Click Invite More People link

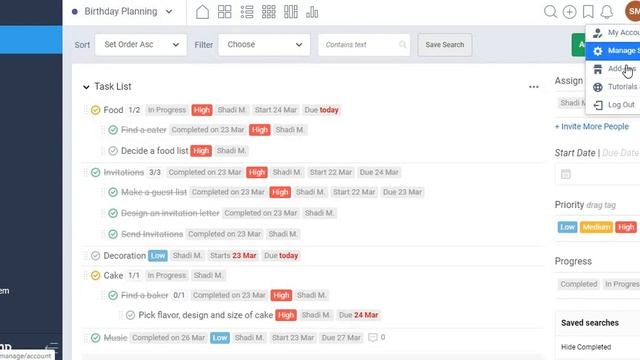tap(591, 127)
